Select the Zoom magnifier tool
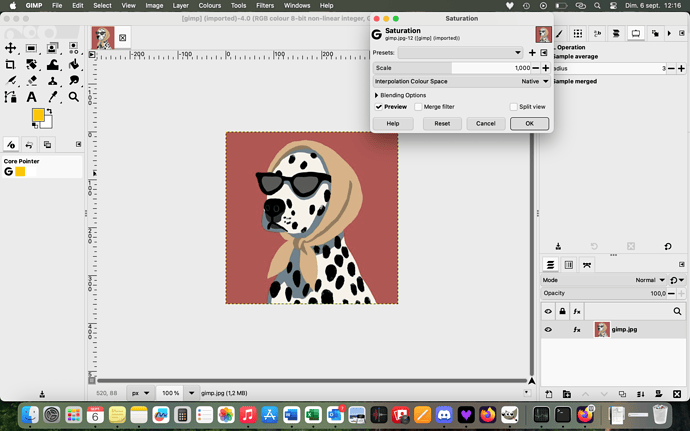The width and height of the screenshot is (690, 431). [73, 97]
